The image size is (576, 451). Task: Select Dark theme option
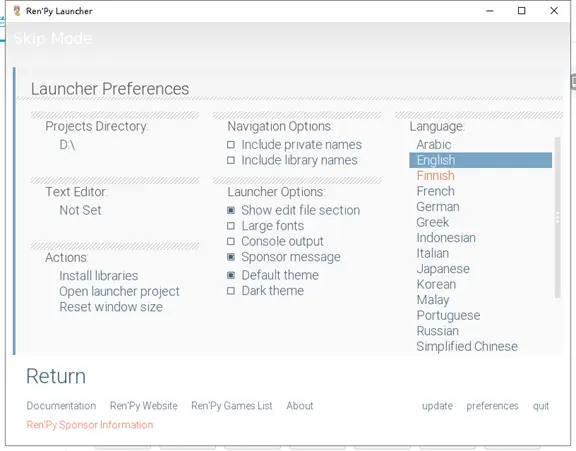tap(265, 291)
